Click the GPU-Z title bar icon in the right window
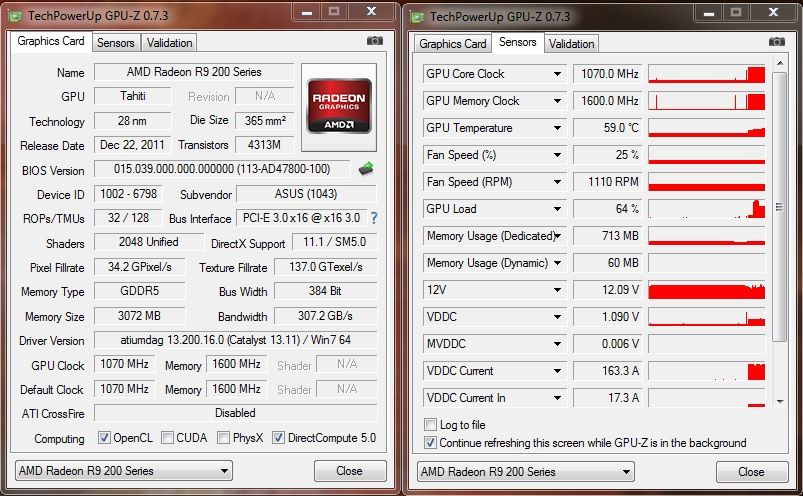 (x=419, y=16)
